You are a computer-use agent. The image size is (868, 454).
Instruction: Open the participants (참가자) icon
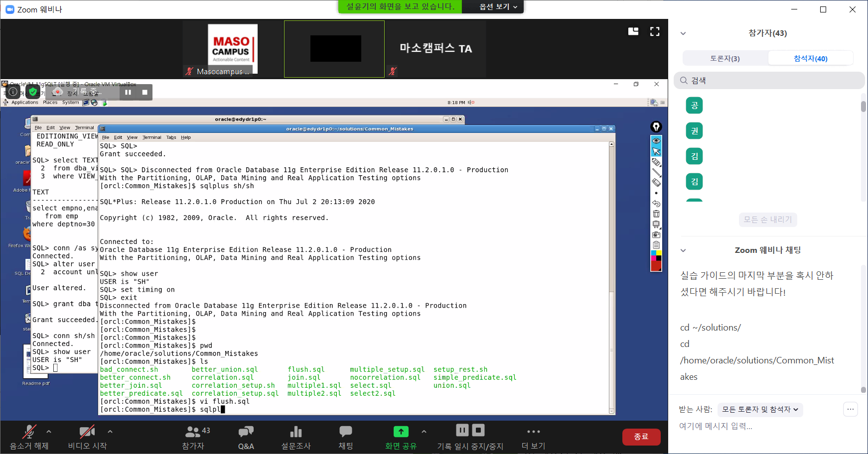[x=193, y=432]
